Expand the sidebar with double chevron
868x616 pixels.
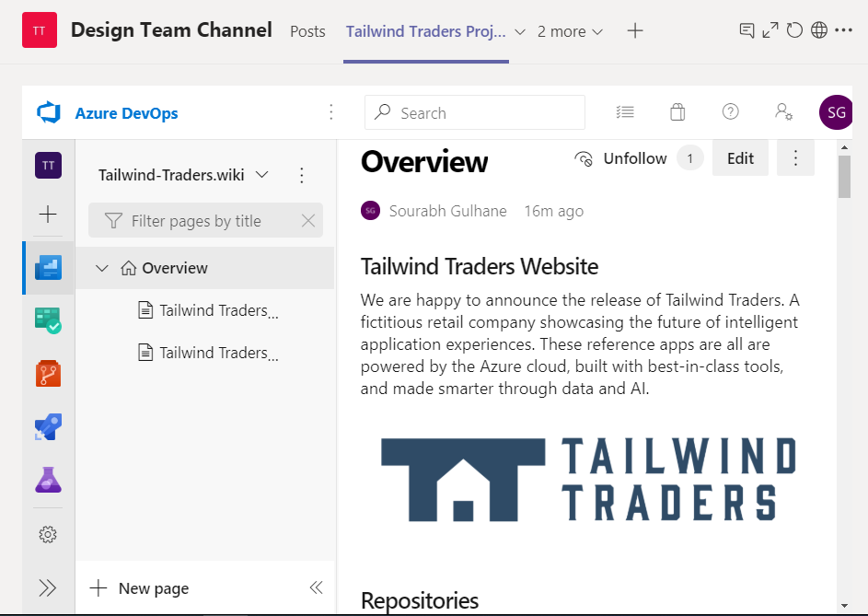click(x=48, y=587)
